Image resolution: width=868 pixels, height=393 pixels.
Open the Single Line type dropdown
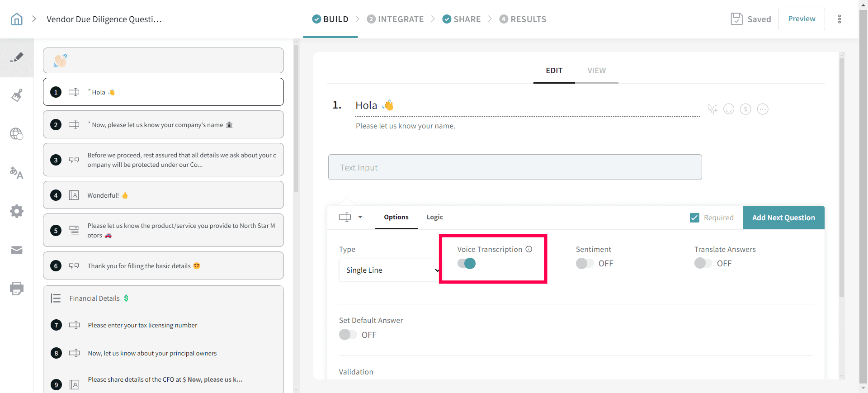[390, 270]
